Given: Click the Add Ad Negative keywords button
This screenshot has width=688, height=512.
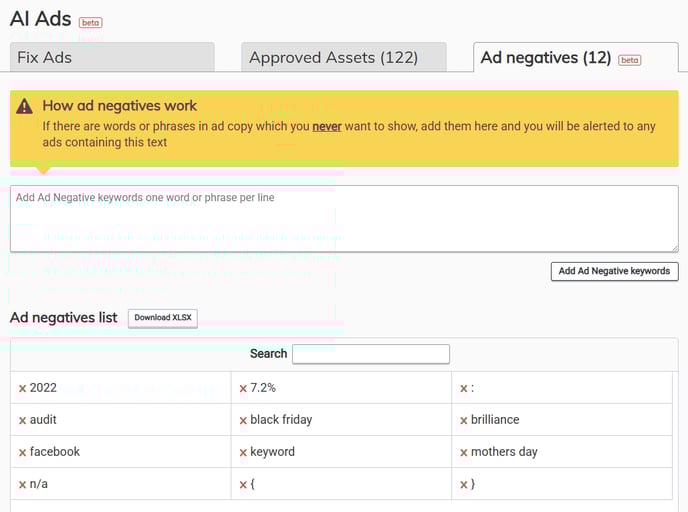Looking at the screenshot, I should tap(614, 271).
